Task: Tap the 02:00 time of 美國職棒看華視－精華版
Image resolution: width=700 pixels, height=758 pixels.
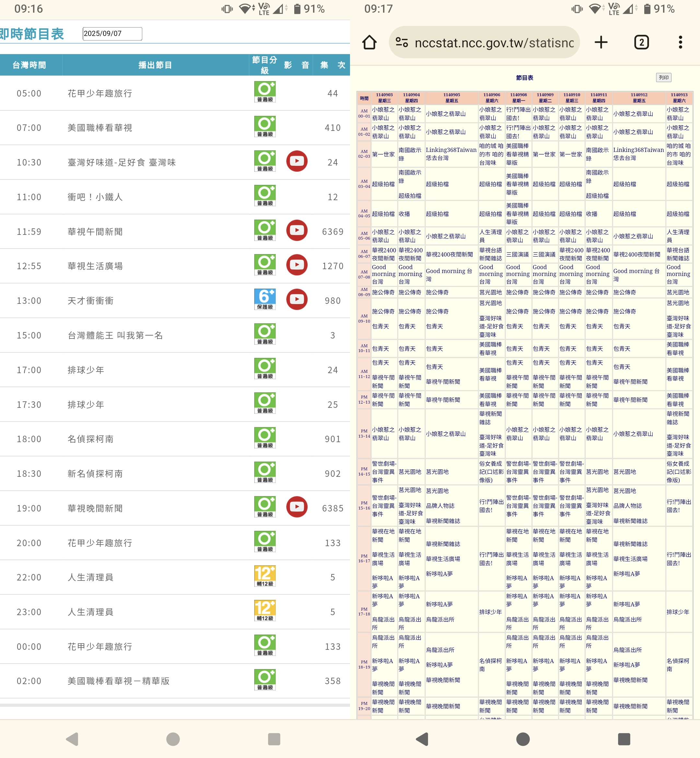Action: (29, 681)
